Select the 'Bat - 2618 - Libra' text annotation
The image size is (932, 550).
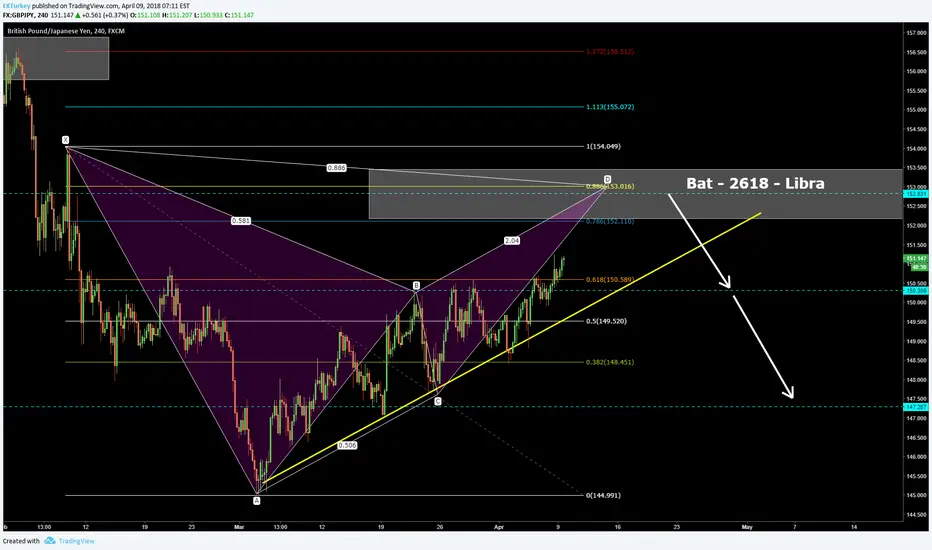pos(755,183)
